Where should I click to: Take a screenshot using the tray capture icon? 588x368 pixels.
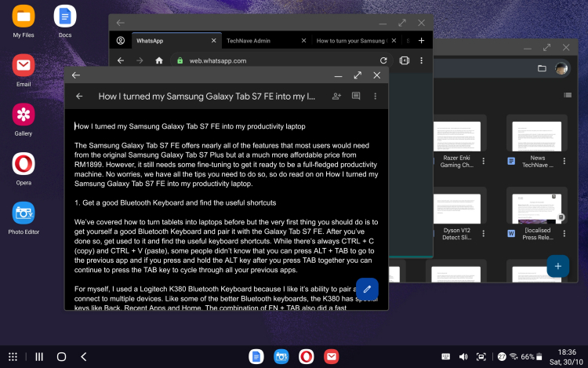[481, 357]
